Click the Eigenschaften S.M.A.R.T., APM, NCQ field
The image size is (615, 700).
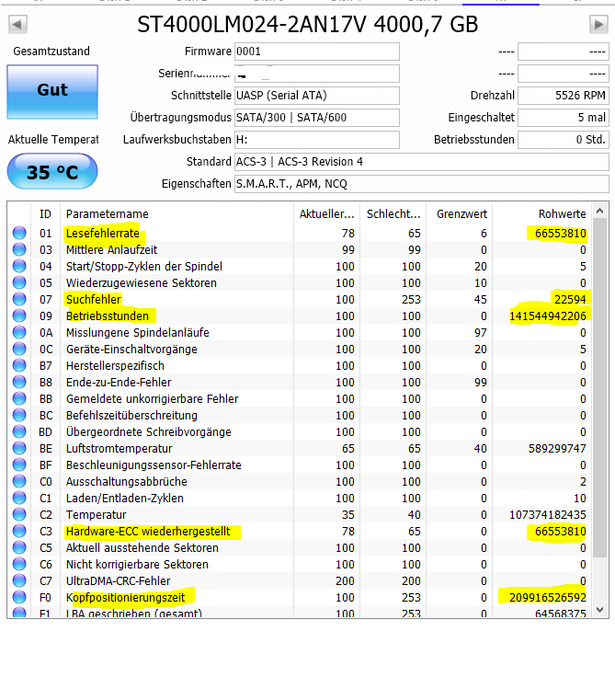point(422,184)
